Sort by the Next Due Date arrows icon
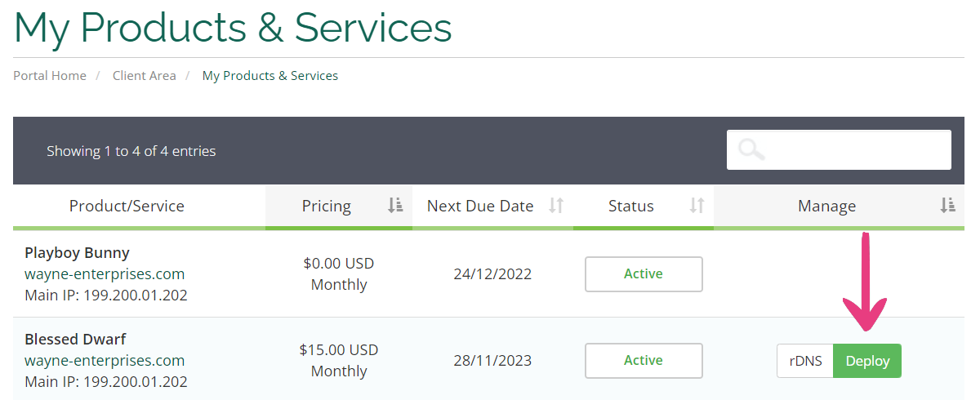Viewport: 980px width, 400px height. click(556, 206)
